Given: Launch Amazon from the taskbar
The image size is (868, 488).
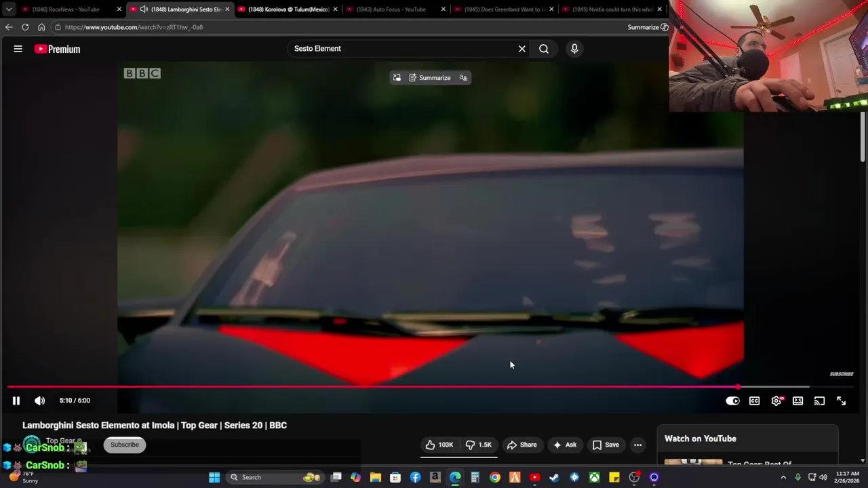Looking at the screenshot, I should tap(435, 477).
